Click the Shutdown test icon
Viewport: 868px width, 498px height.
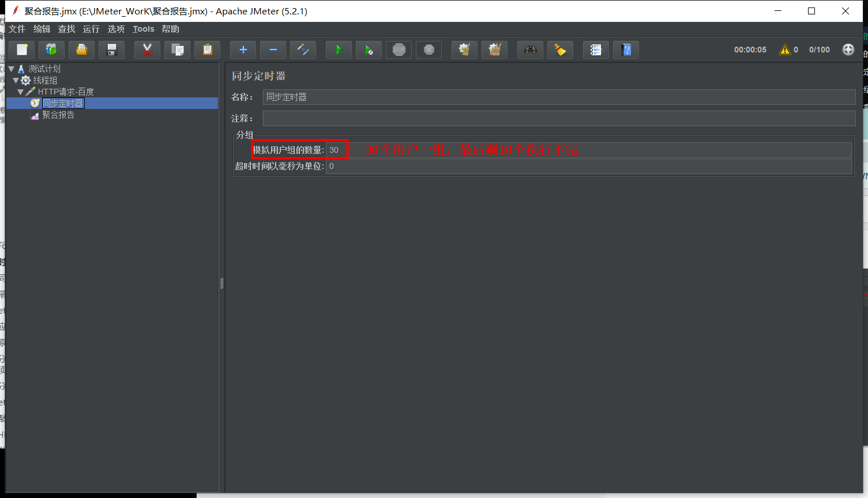coord(429,50)
